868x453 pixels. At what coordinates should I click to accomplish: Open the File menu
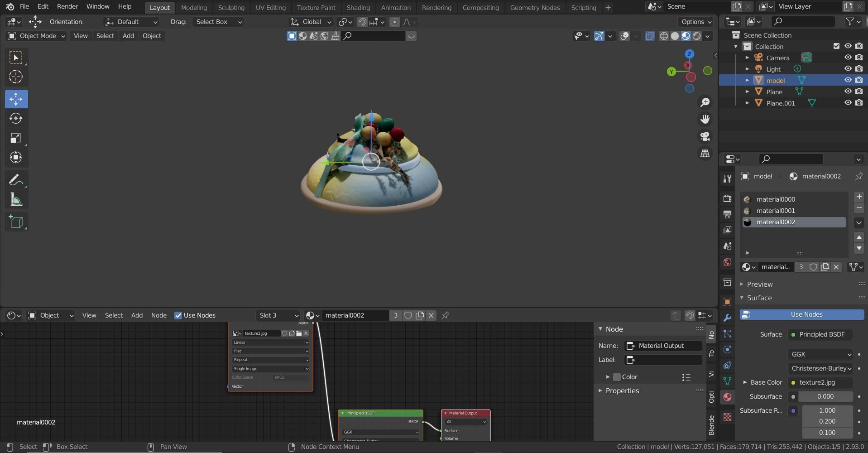coord(24,7)
